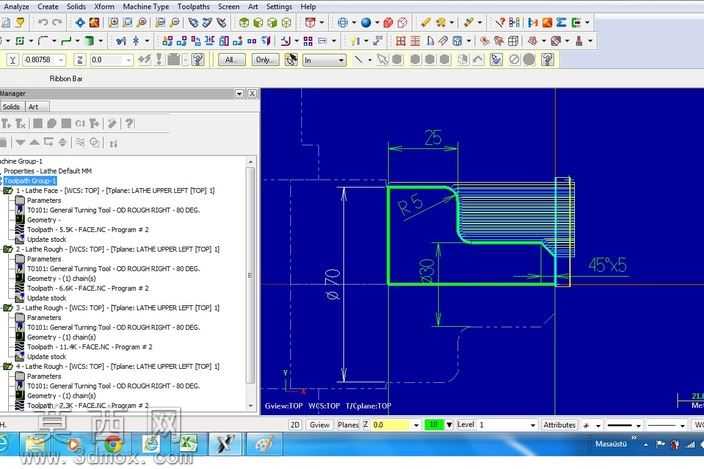
Task: Click the Attributes button
Action: point(559,425)
